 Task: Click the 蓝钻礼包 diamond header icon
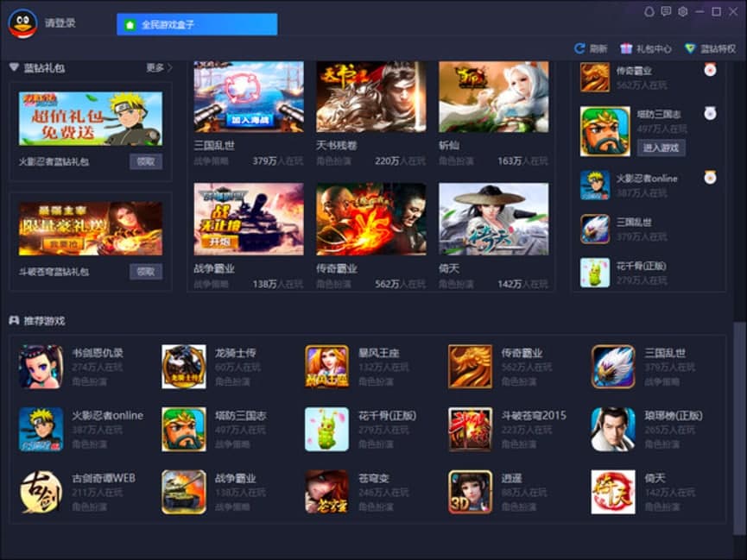pyautogui.click(x=14, y=67)
